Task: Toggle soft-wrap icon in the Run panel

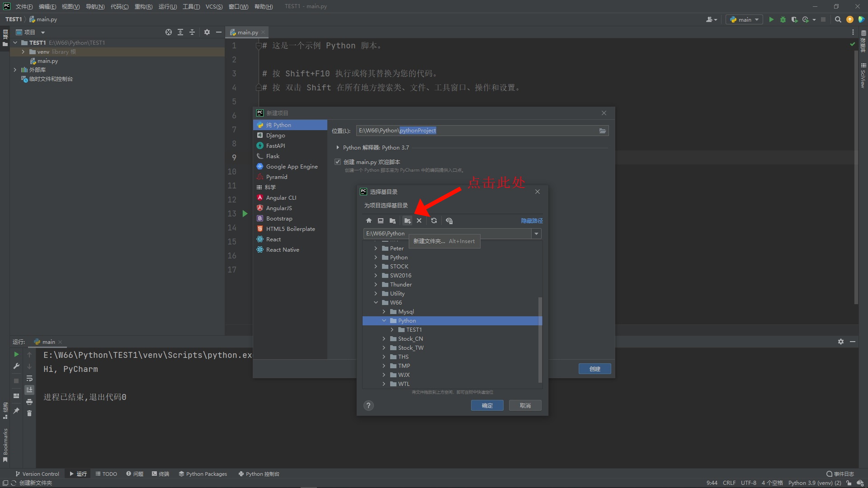Action: (x=29, y=378)
